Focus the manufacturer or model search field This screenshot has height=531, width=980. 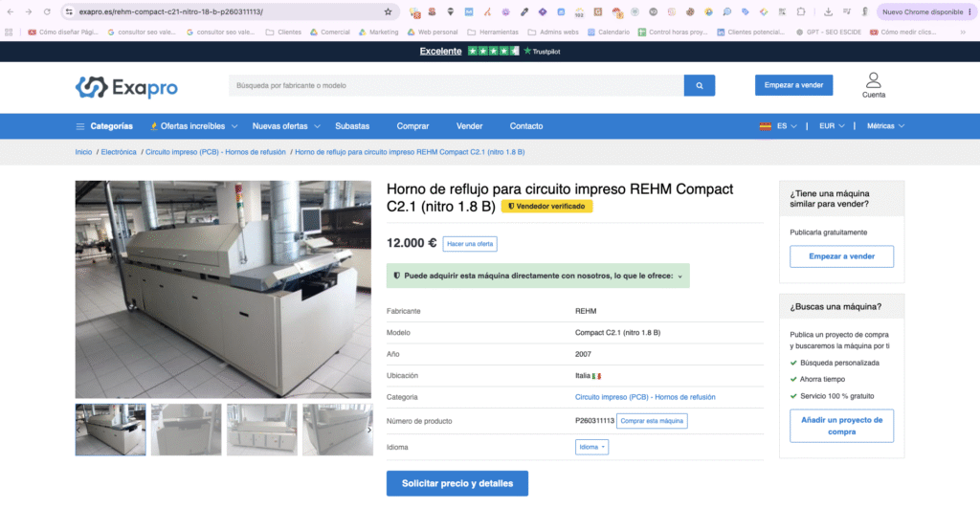tap(457, 85)
